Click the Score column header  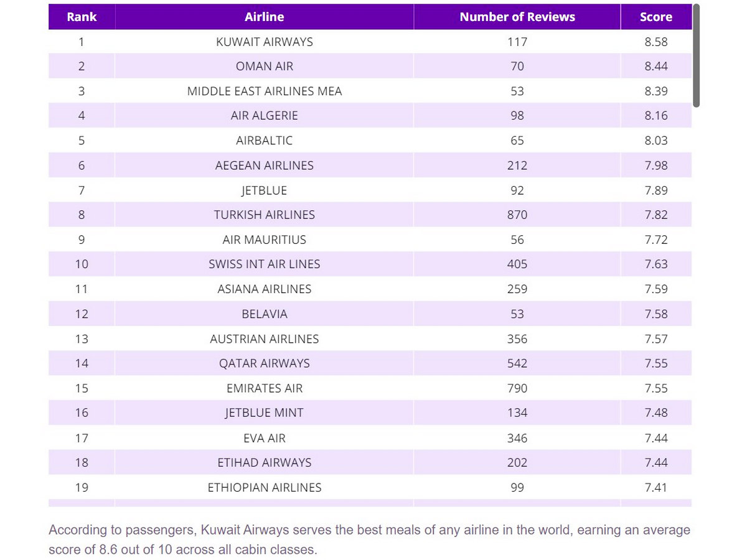click(x=656, y=17)
